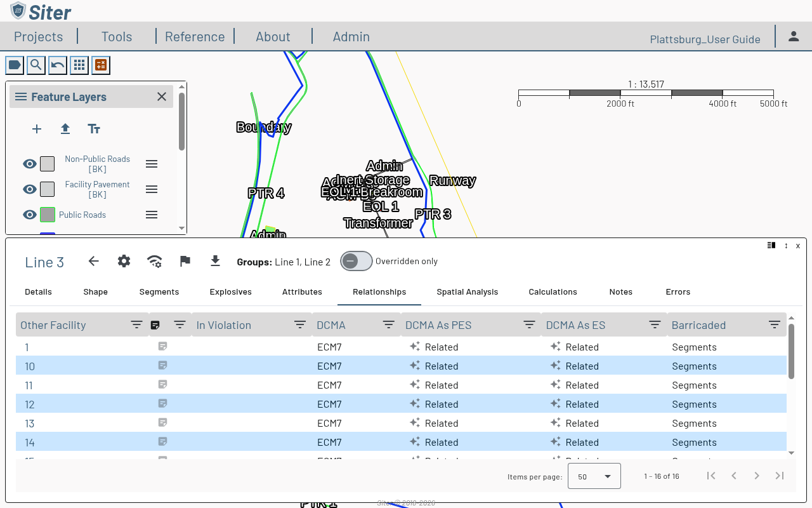Click the undo arrow in map toolbar
This screenshot has height=508, width=812.
(x=58, y=65)
